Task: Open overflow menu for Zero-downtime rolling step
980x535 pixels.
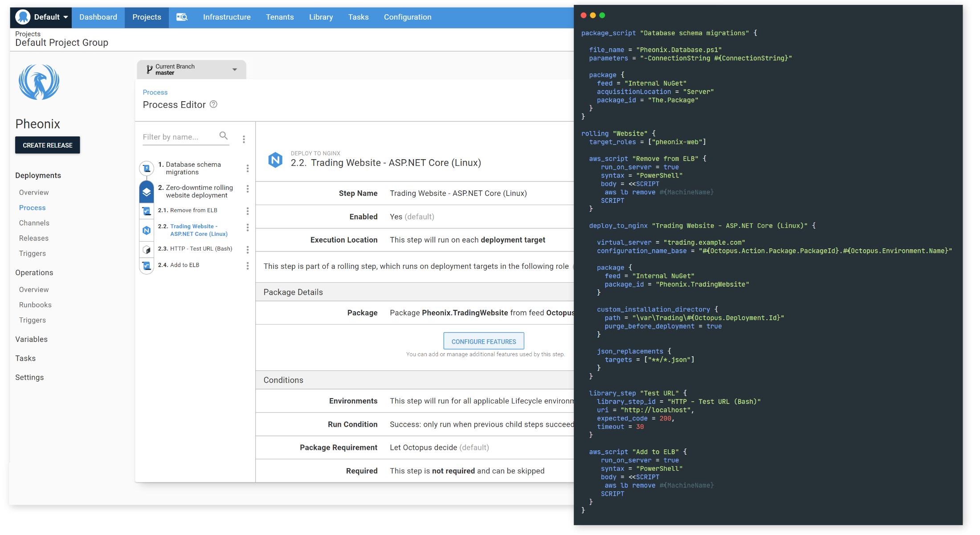Action: 248,189
